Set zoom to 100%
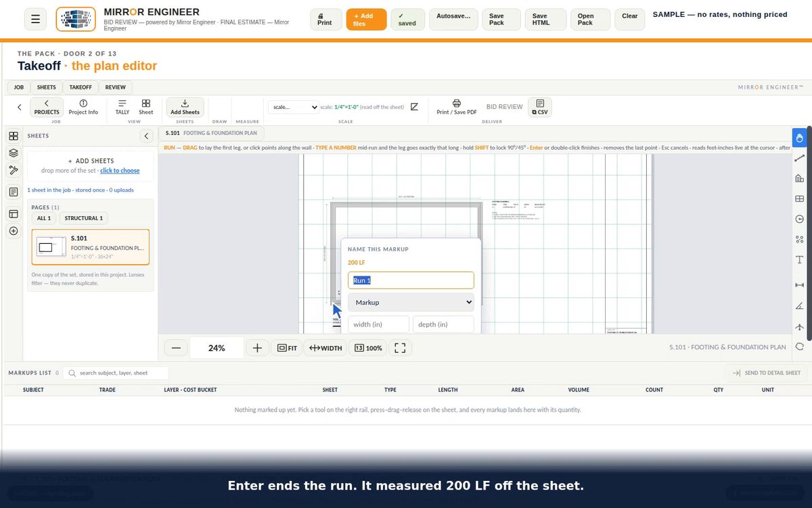The width and height of the screenshot is (812, 508). (x=368, y=348)
